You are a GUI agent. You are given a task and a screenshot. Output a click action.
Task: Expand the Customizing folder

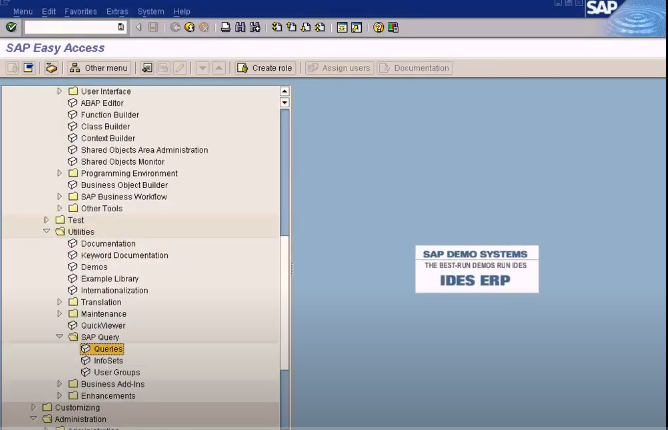(33, 407)
